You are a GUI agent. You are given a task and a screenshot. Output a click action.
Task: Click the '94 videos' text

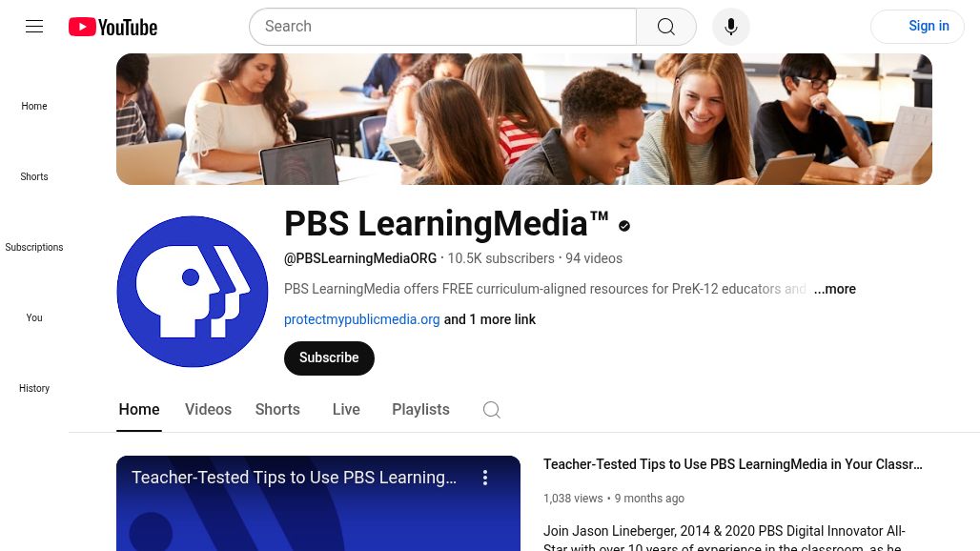594,258
